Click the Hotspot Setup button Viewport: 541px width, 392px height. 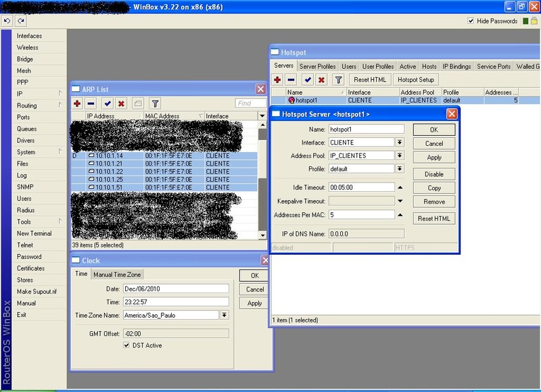pos(416,80)
